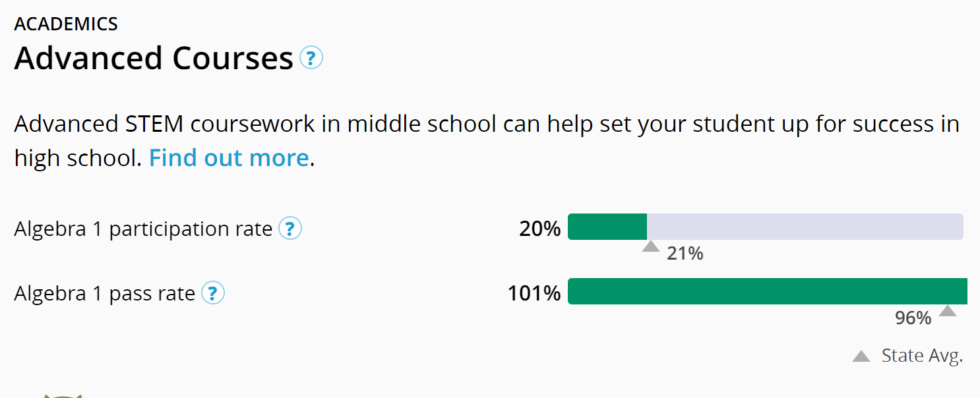
Task: Click the 96% state average label
Action: tap(913, 318)
